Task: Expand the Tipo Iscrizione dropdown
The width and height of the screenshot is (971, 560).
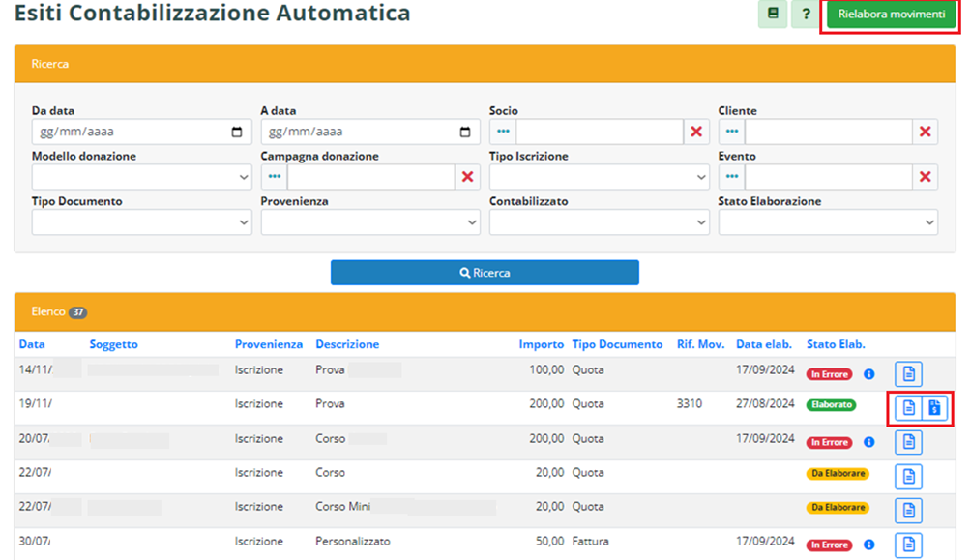Action: 599,177
